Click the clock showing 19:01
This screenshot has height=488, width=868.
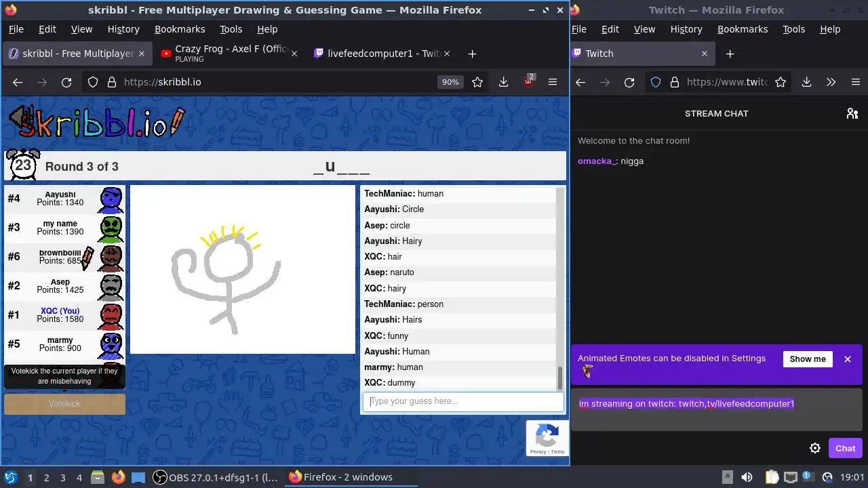pos(852,477)
